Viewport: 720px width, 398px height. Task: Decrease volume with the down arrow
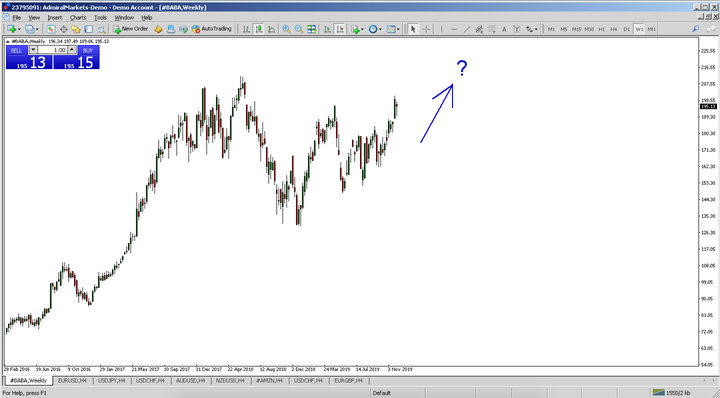(33, 50)
